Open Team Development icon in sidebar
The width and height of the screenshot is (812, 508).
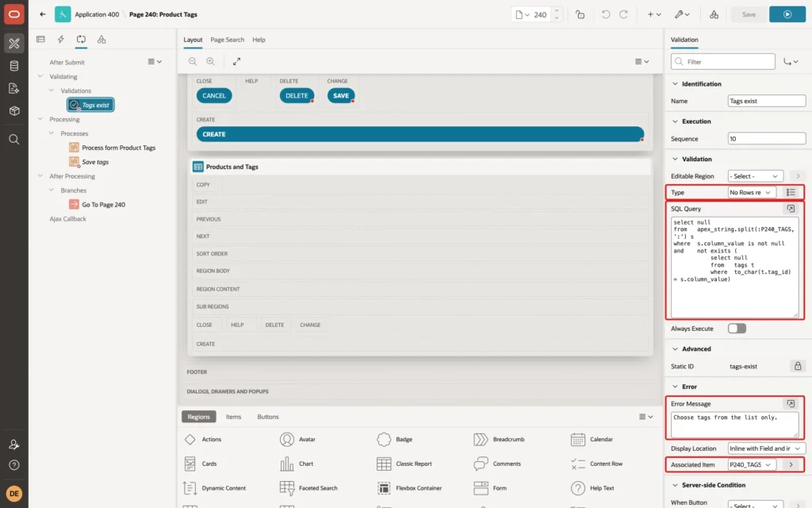(14, 88)
